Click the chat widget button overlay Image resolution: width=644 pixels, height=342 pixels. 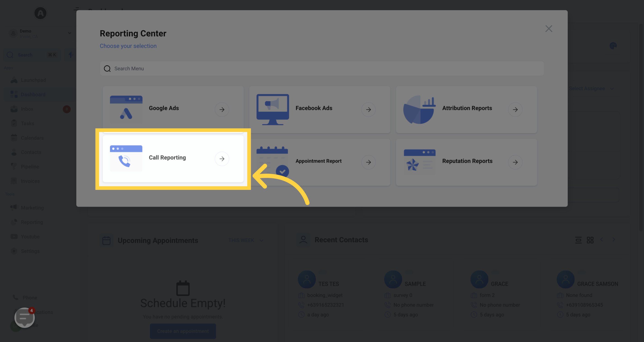pyautogui.click(x=24, y=318)
